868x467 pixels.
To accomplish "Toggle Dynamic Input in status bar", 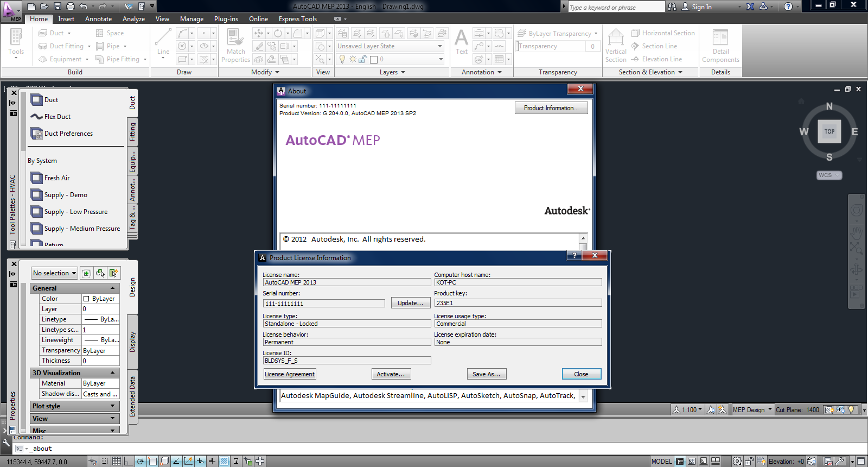I will pyautogui.click(x=200, y=461).
